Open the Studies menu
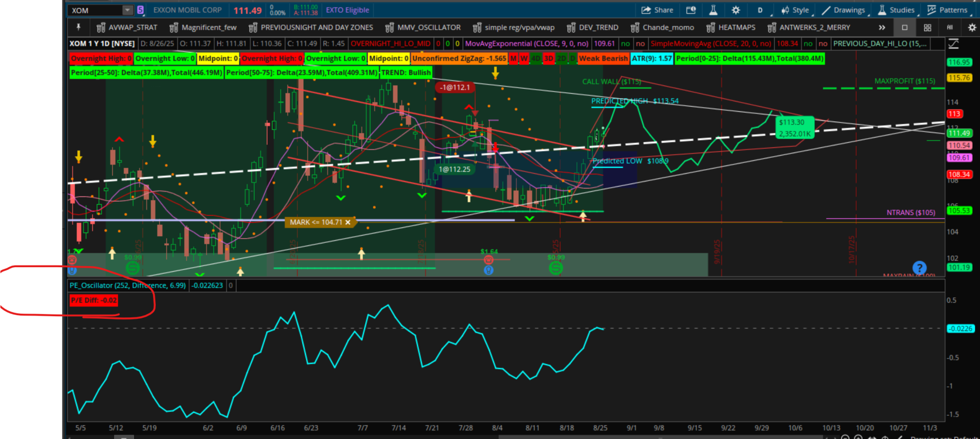 [896, 10]
